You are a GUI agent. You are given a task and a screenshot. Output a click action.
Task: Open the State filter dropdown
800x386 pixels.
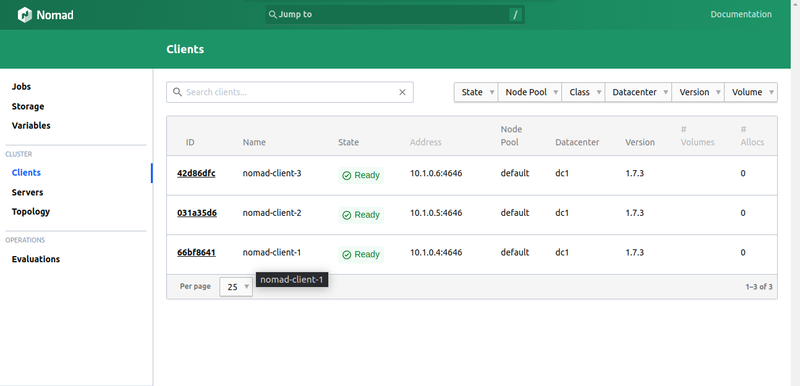(476, 92)
